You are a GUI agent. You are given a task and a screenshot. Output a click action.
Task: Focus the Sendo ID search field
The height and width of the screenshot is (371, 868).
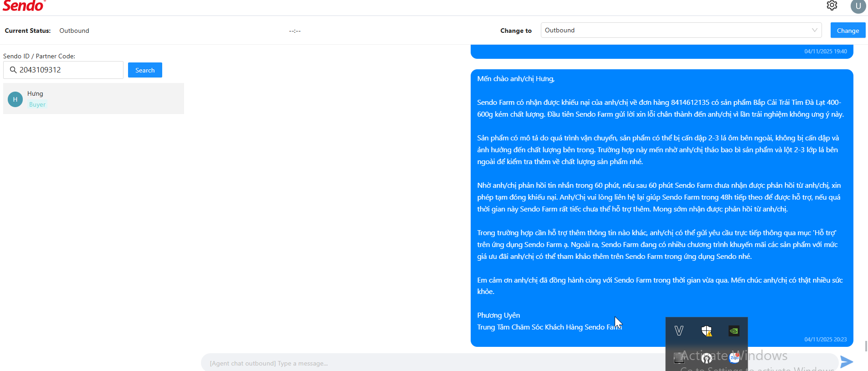click(63, 70)
